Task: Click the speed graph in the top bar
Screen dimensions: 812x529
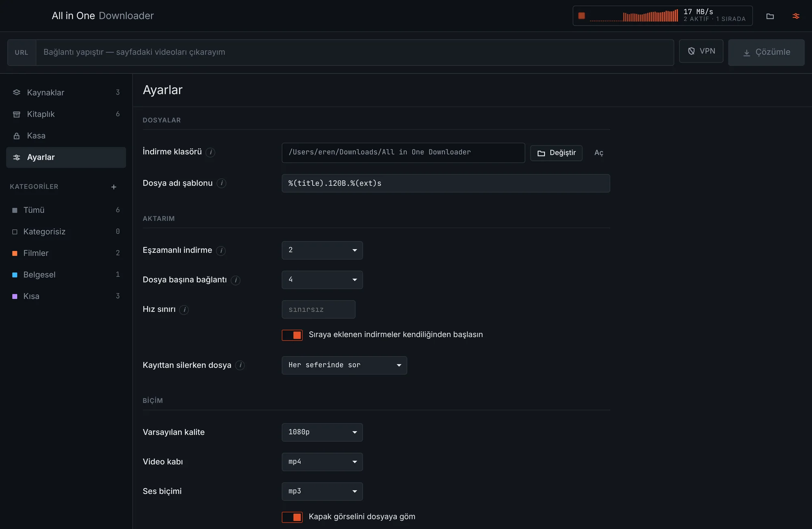Action: (634, 16)
